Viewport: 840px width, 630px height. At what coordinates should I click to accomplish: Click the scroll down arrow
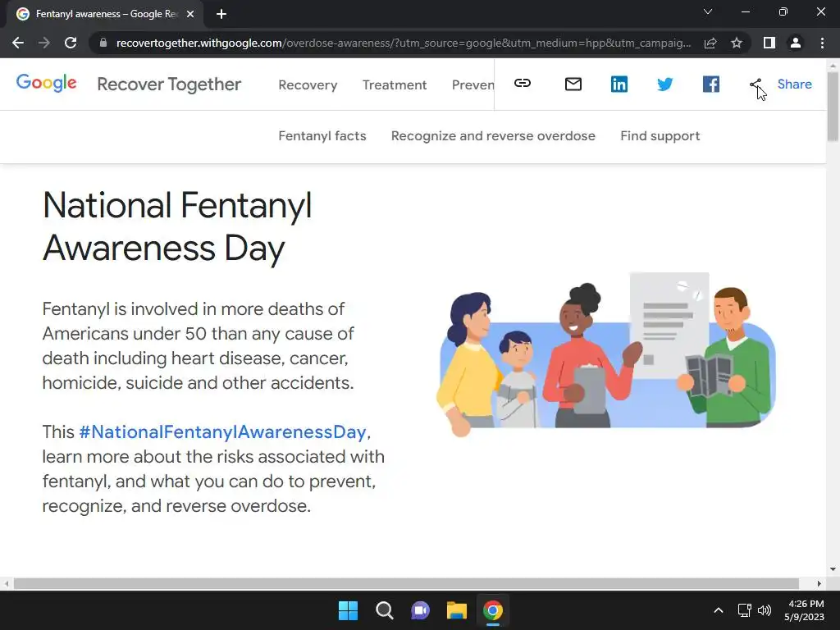point(833,569)
